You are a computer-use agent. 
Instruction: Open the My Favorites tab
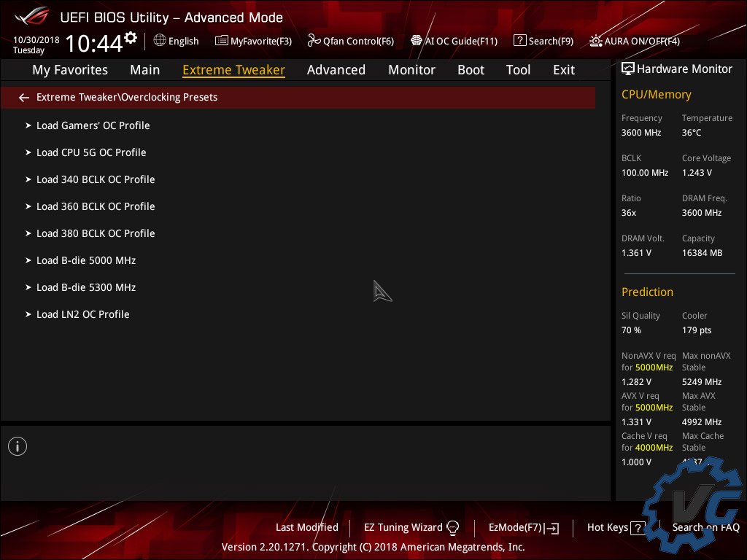coord(70,70)
